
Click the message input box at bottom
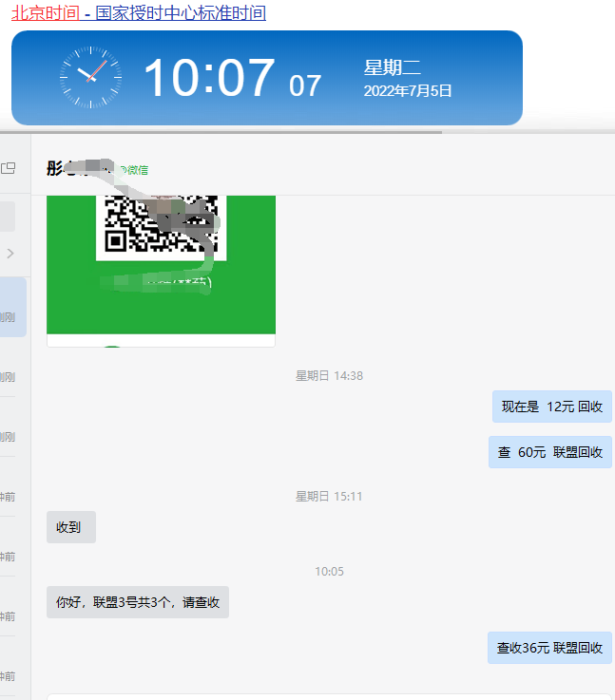click(328, 696)
